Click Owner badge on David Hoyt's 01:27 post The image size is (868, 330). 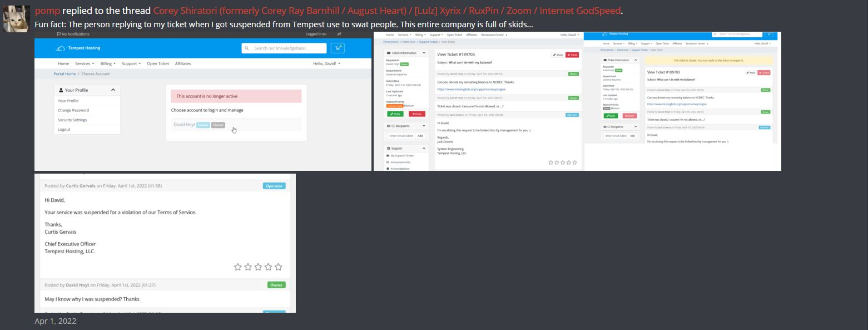click(x=276, y=285)
